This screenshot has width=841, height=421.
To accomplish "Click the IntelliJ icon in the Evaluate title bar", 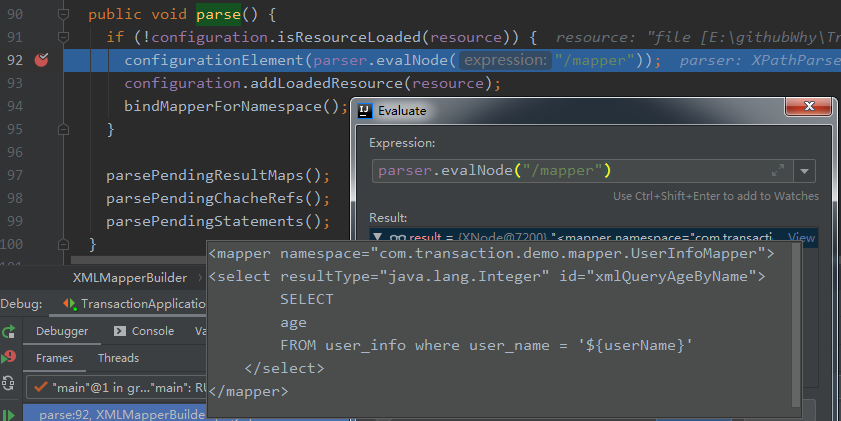I will 365,110.
